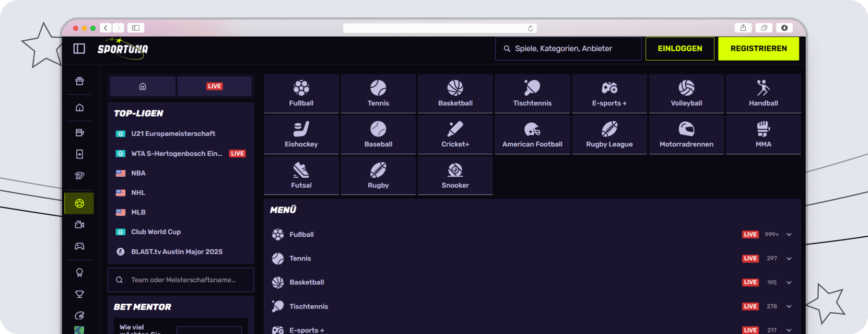Screen dimensions: 868x334
Task: Switch to the home tab above Top-Ligen
Action: 143,86
